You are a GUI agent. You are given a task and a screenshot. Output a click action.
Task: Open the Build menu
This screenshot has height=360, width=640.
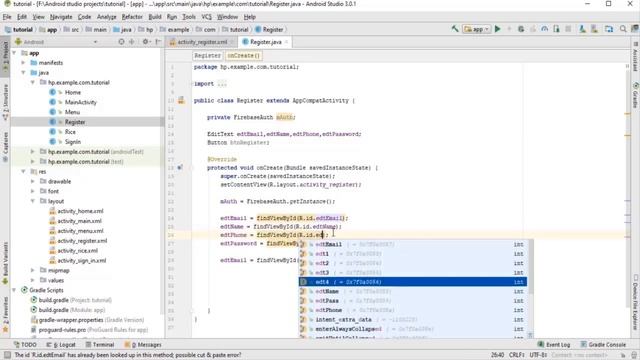click(155, 17)
